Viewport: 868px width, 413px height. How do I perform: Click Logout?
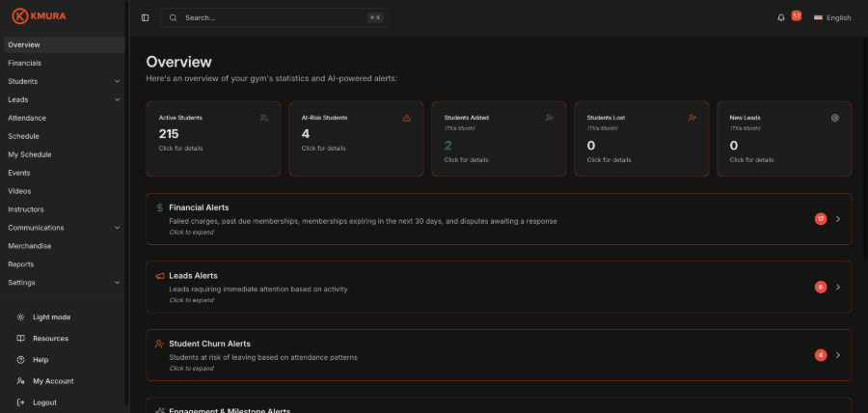tap(44, 402)
